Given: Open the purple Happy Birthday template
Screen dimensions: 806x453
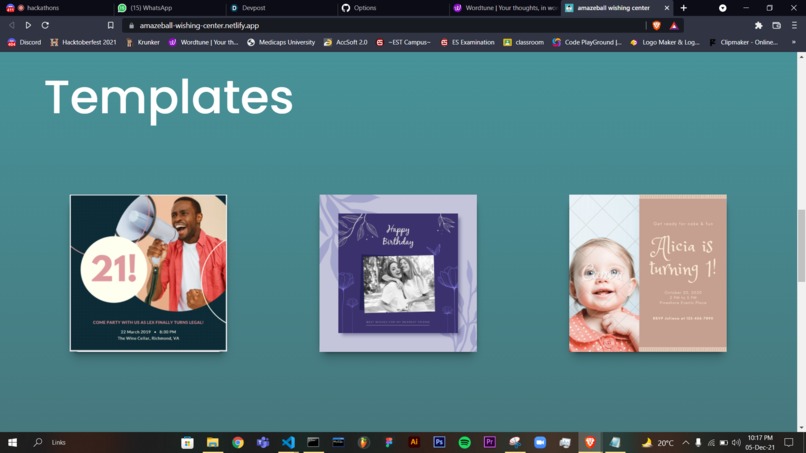Looking at the screenshot, I should pyautogui.click(x=398, y=273).
